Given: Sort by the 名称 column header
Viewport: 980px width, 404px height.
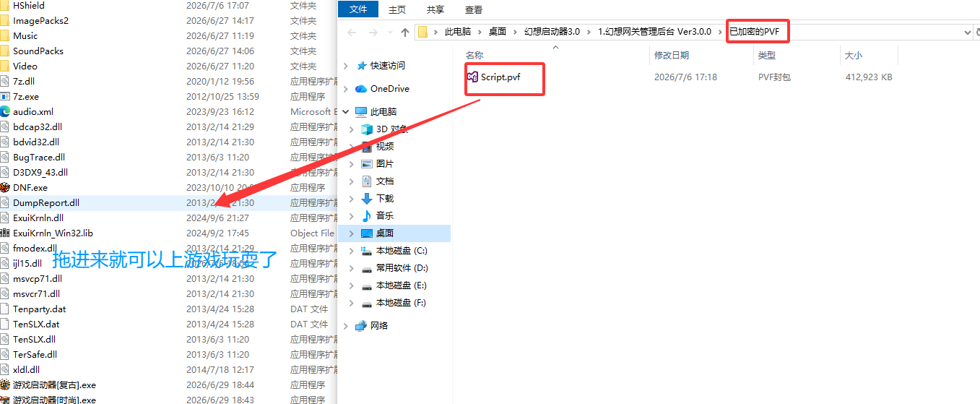Looking at the screenshot, I should click(x=474, y=55).
